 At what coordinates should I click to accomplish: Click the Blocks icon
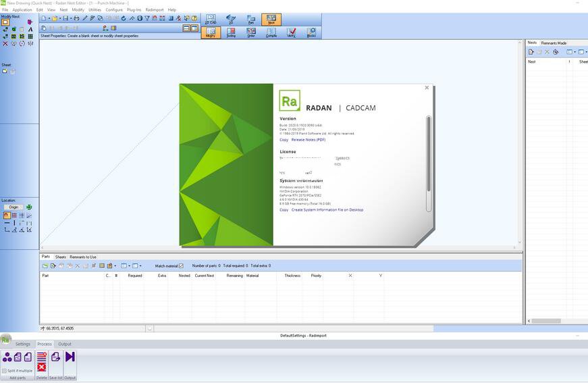[311, 32]
